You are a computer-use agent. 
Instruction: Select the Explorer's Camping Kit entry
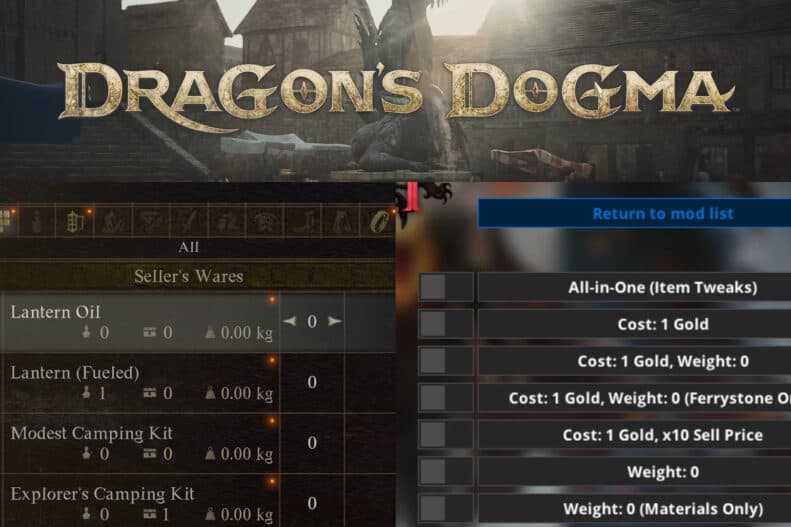coord(198,501)
